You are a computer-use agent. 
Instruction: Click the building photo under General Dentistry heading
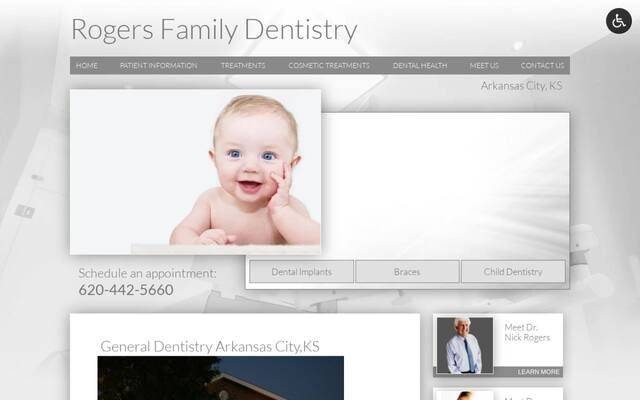220,378
